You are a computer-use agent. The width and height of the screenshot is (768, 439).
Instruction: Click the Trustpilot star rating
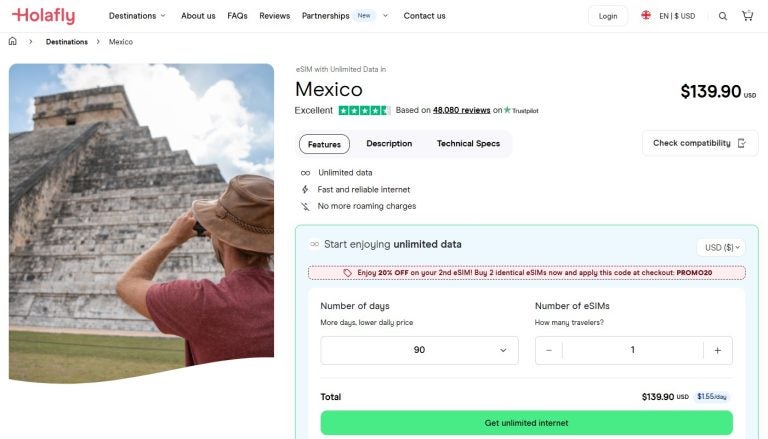[364, 111]
